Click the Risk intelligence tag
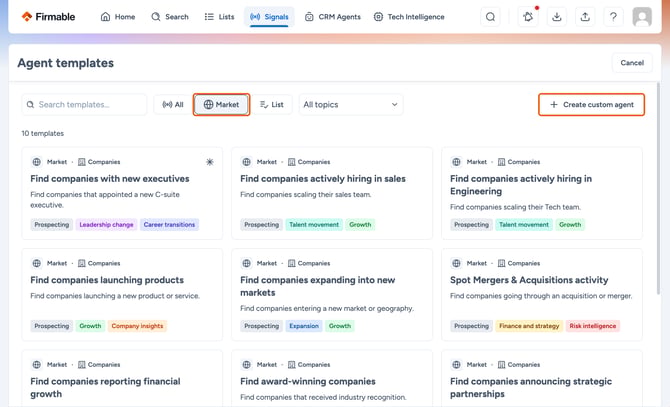This screenshot has width=670, height=407. pos(593,326)
